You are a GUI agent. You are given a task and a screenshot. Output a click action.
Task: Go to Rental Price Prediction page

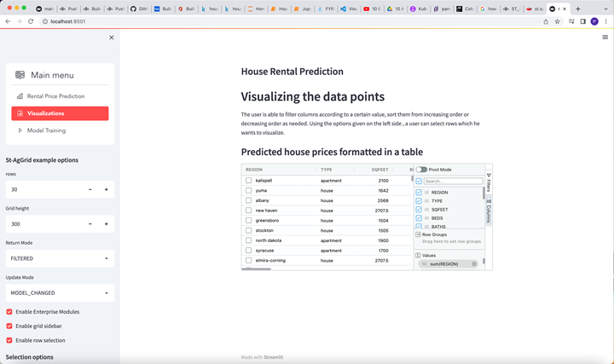click(55, 96)
